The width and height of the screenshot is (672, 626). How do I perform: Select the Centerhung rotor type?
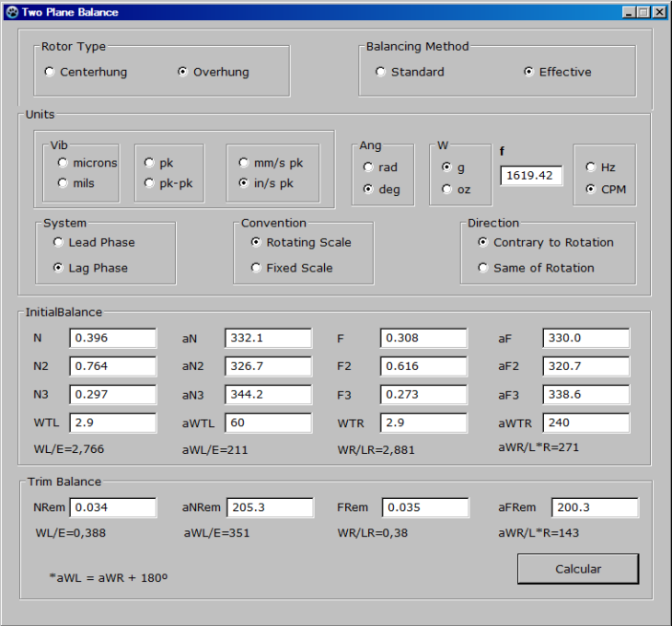point(50,72)
